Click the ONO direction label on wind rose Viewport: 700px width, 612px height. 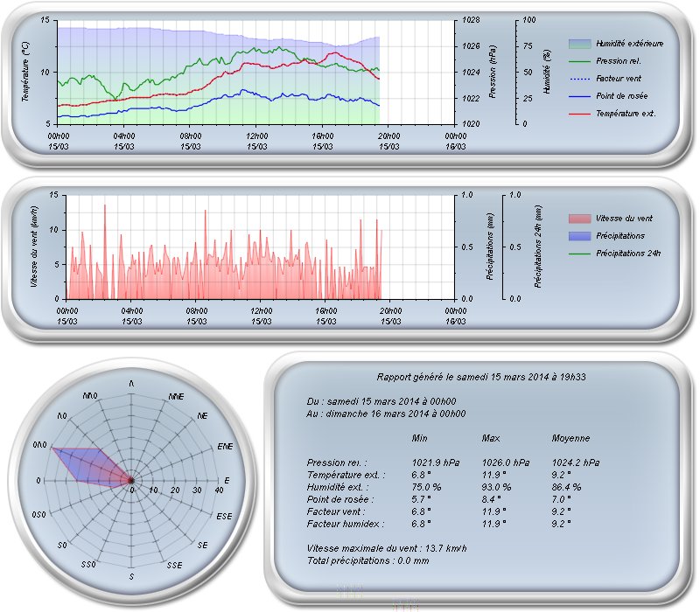pos(39,445)
